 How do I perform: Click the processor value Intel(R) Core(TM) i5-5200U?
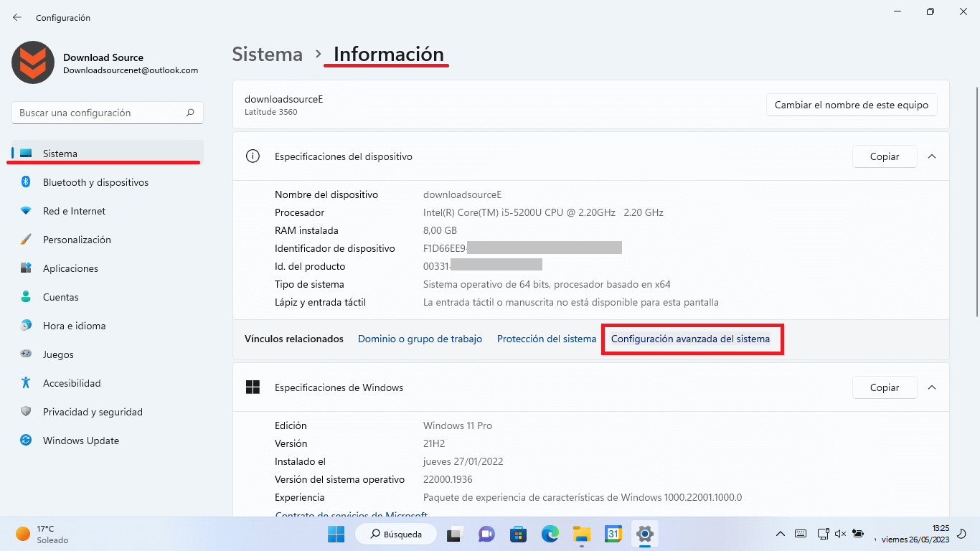(543, 212)
